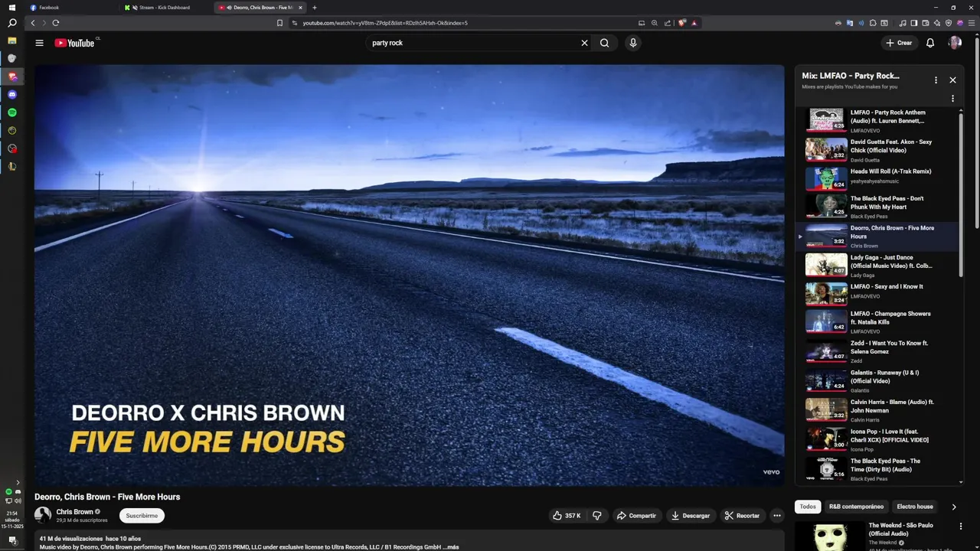
Task: Play David Guetta - Sexy Chick from the mix
Action: tap(878, 149)
